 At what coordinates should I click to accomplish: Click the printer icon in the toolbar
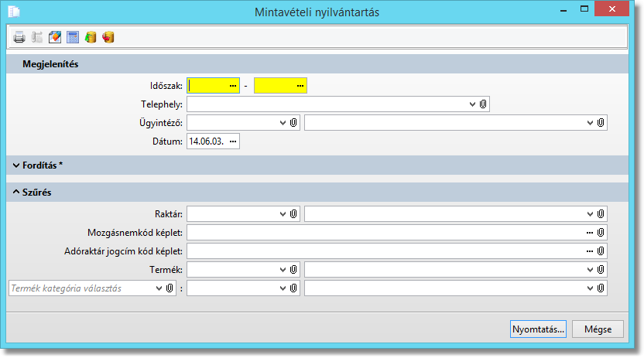19,36
